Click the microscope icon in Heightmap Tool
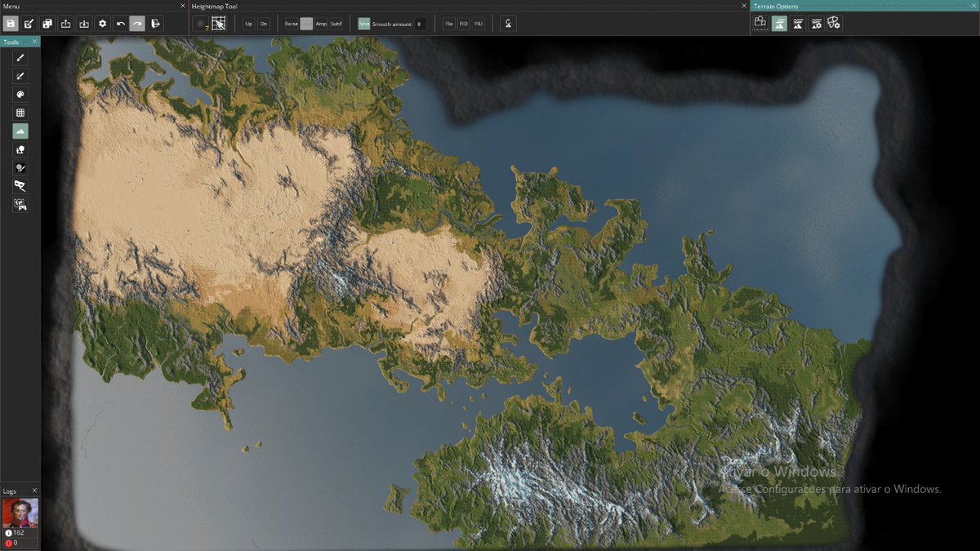 coord(508,24)
